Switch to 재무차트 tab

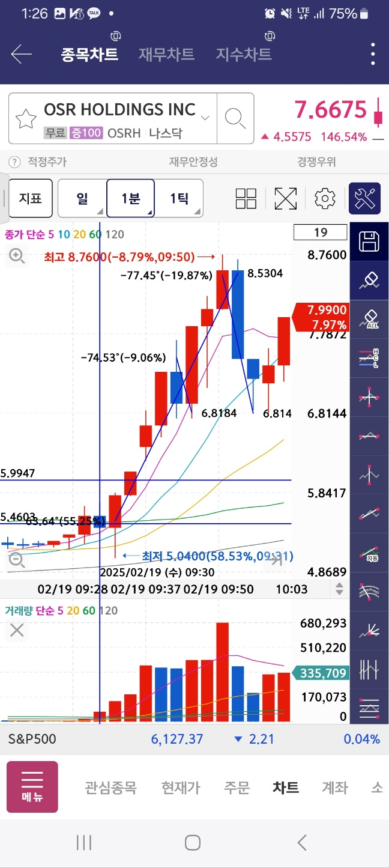[166, 55]
